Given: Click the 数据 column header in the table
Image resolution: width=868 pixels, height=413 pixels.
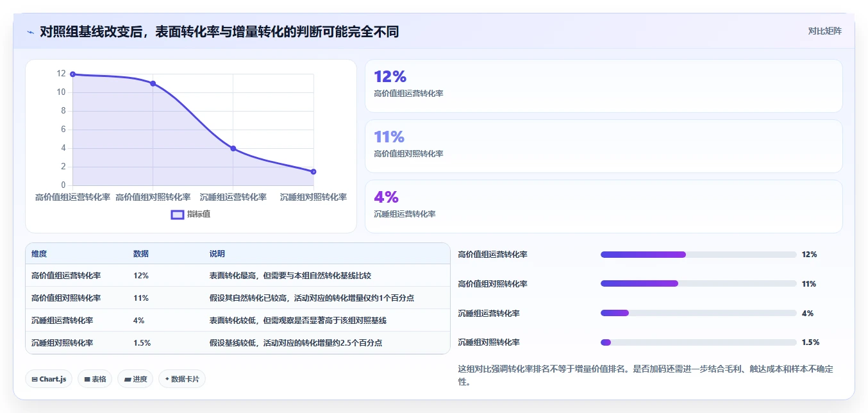Looking at the screenshot, I should (x=141, y=254).
